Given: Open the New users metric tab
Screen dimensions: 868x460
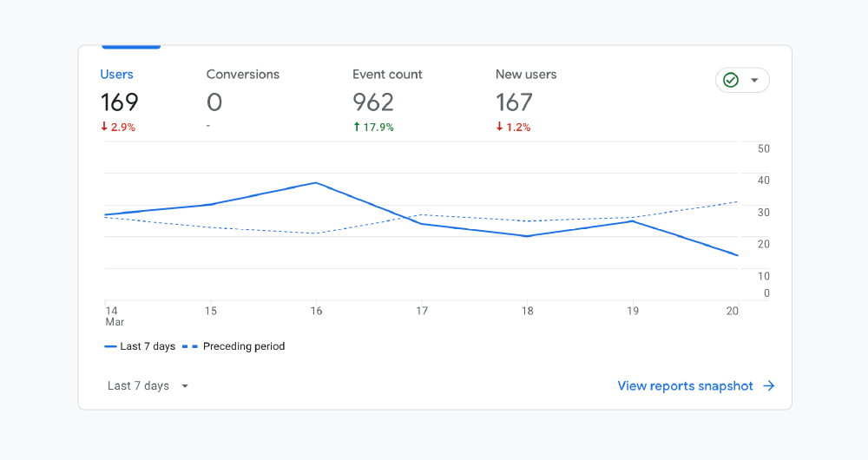Looking at the screenshot, I should point(526,75).
